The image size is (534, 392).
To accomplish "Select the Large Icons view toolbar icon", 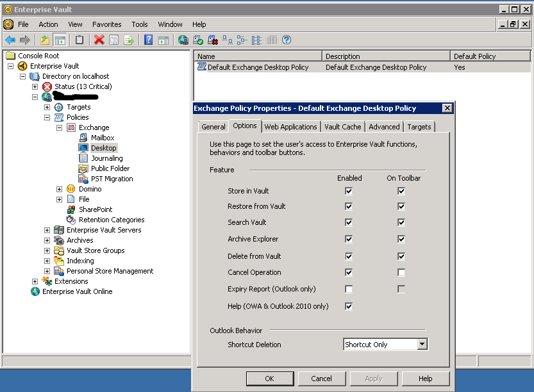I will point(228,40).
